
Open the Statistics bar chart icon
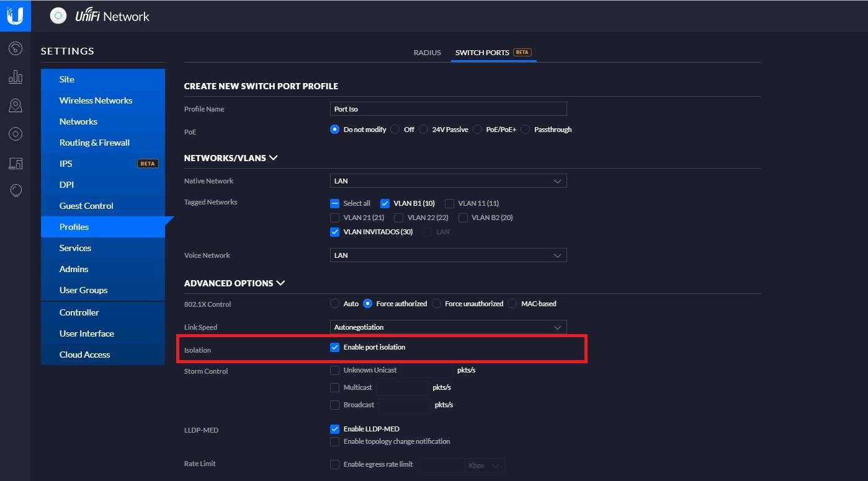pos(16,77)
